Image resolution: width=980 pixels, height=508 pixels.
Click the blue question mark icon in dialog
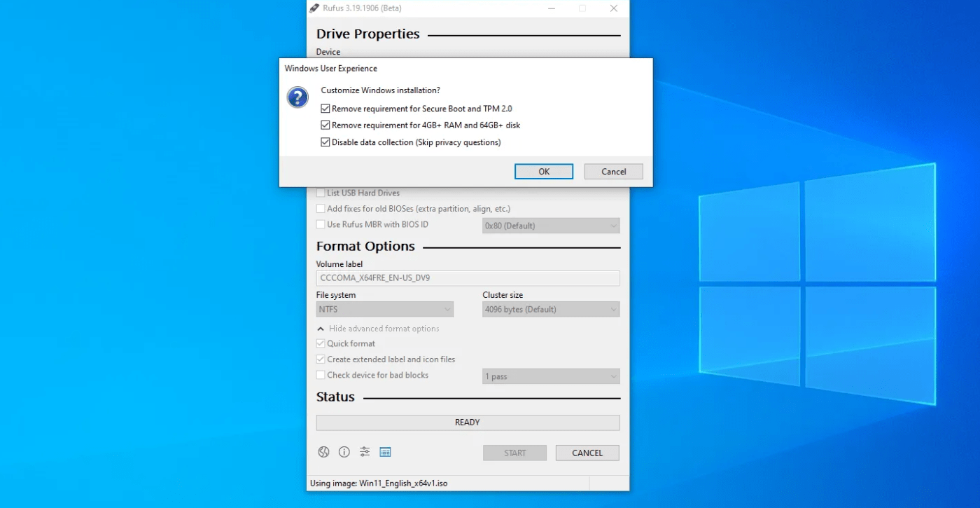pyautogui.click(x=297, y=97)
